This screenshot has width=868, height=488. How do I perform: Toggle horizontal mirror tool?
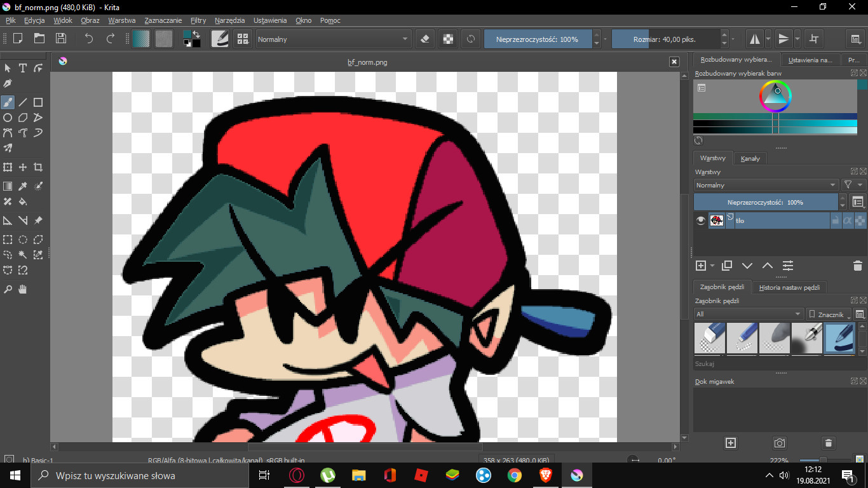click(x=755, y=39)
